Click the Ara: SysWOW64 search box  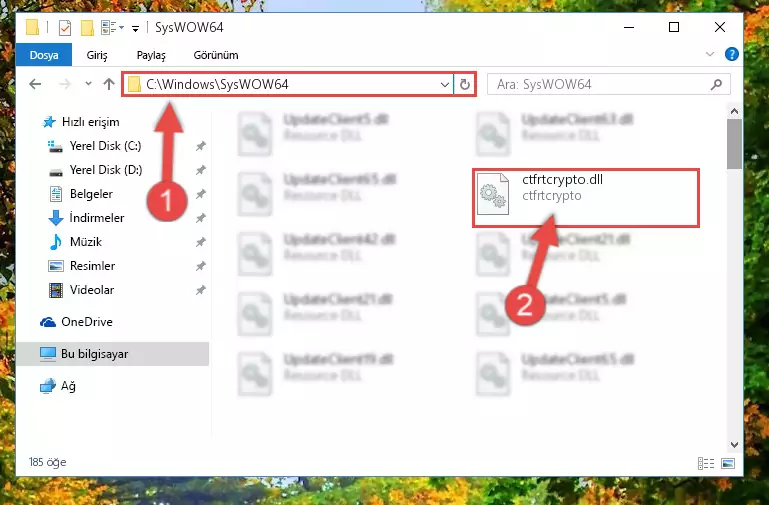pyautogui.click(x=609, y=84)
